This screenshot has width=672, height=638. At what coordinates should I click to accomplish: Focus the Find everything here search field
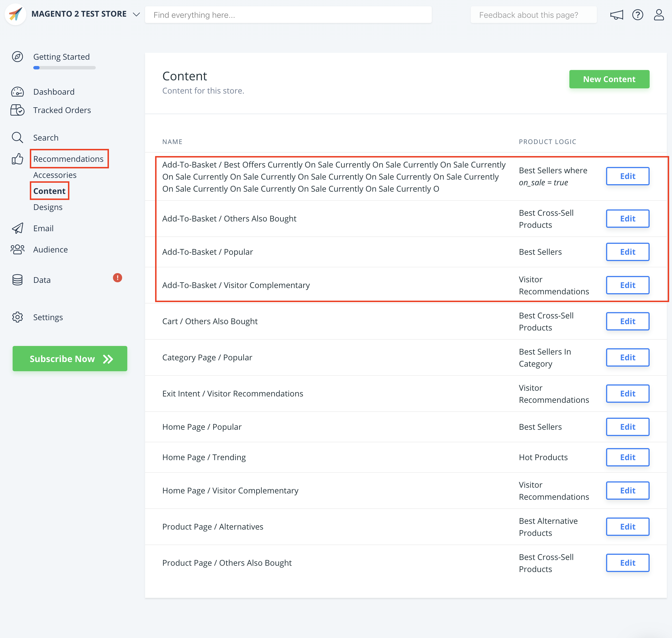pyautogui.click(x=288, y=15)
